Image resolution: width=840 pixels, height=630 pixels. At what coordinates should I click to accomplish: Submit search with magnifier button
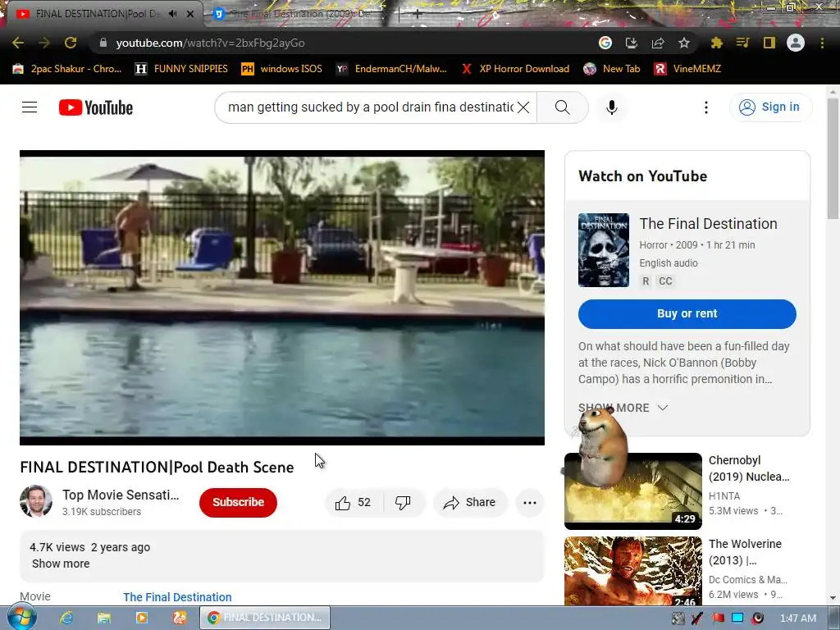pos(563,107)
